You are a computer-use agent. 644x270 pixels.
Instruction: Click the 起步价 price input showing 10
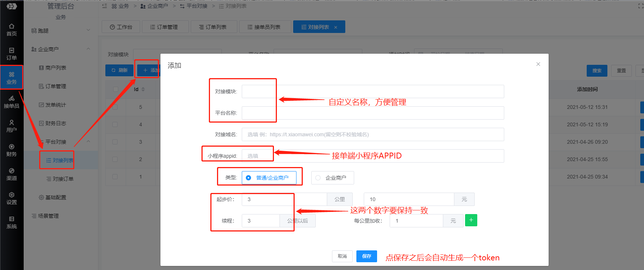(409, 199)
